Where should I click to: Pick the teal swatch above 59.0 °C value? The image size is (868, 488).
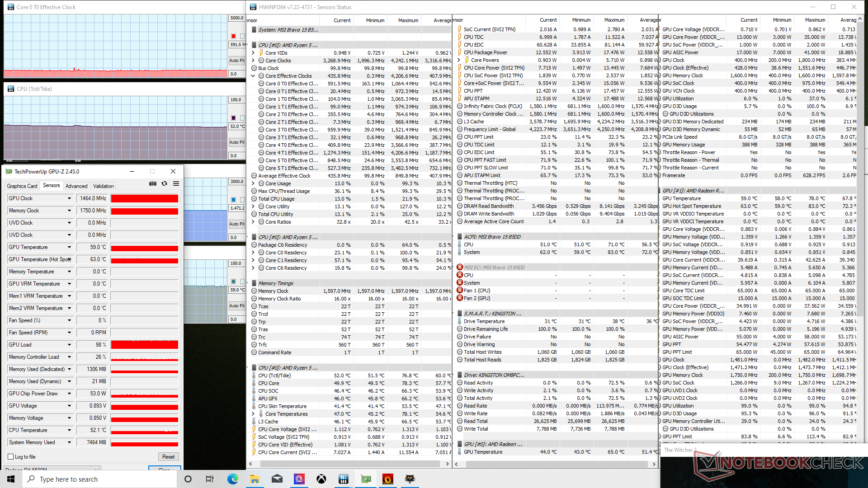(233, 282)
